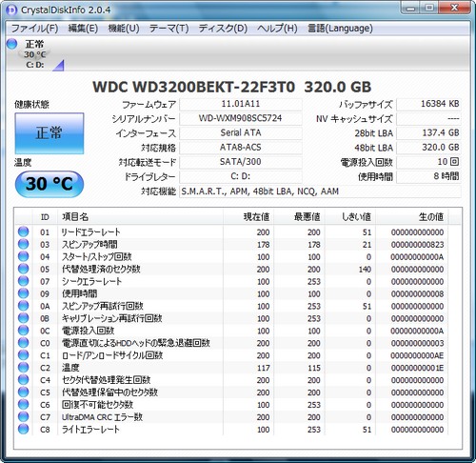Select the drive title WDC WD3200BEKT-22F3T0 320.0 GB

232,87
